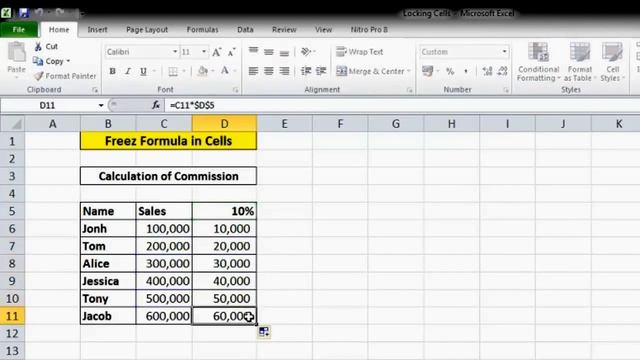Open Cell Styles gallery

[612, 62]
